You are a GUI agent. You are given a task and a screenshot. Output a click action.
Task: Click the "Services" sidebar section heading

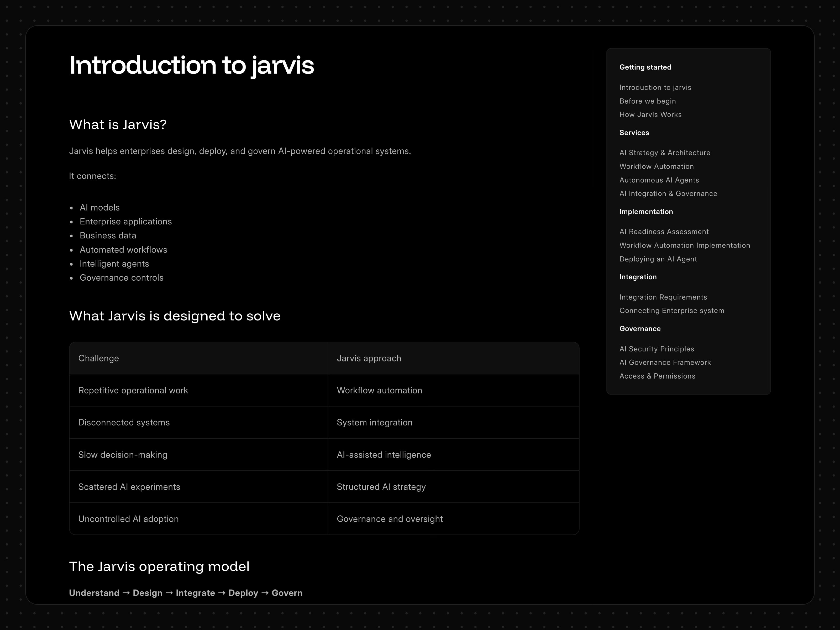634,133
